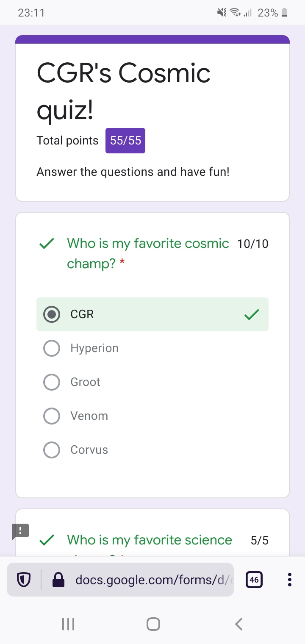
Task: Tap the report problem feedback icon
Action: 20,531
